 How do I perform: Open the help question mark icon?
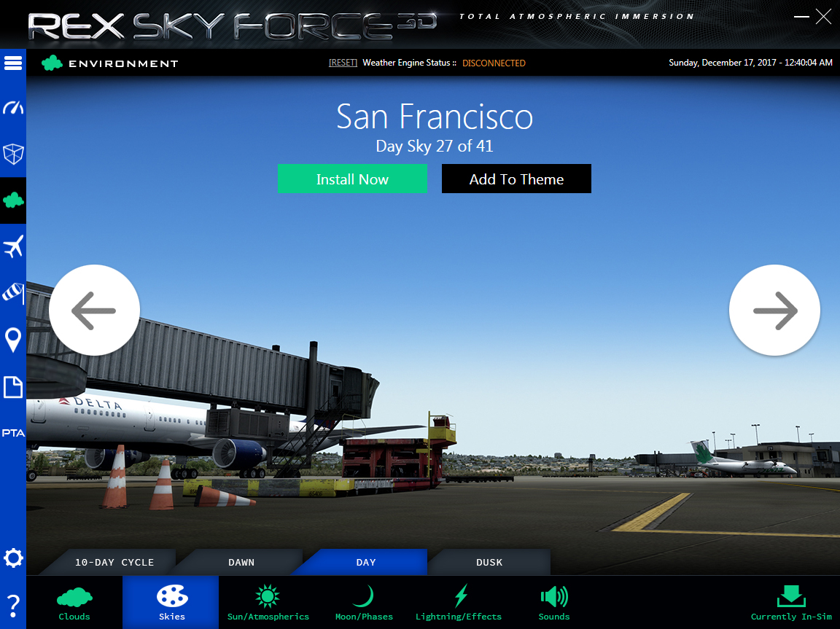coord(13,606)
